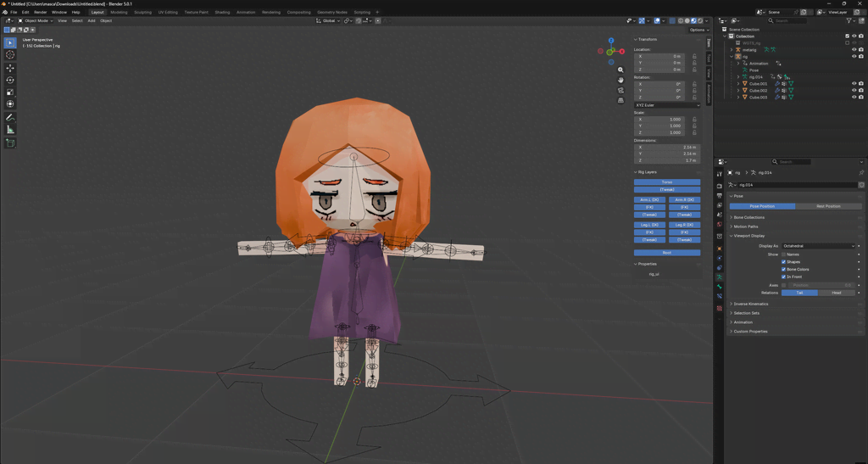Click the Rest Position button
The width and height of the screenshot is (868, 464).
(828, 206)
